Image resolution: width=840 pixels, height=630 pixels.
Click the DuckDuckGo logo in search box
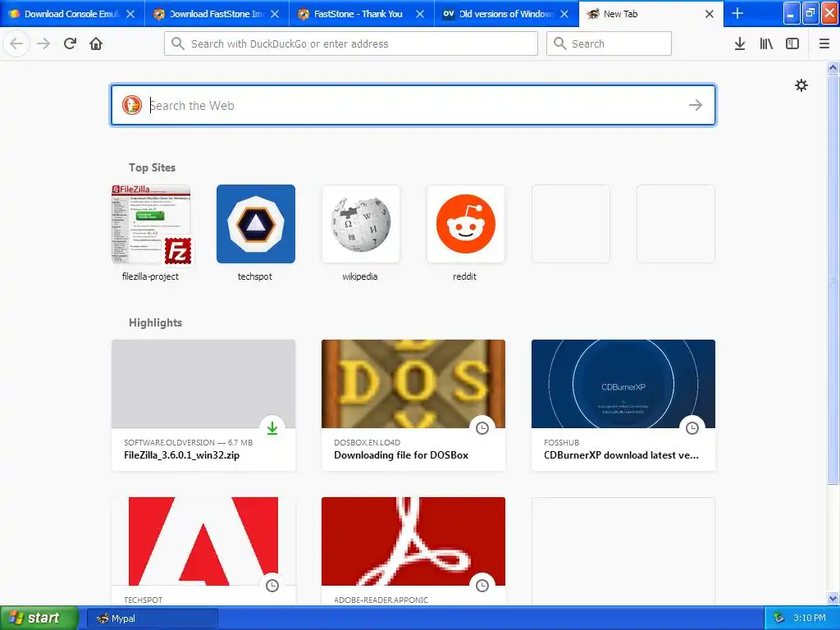[132, 105]
